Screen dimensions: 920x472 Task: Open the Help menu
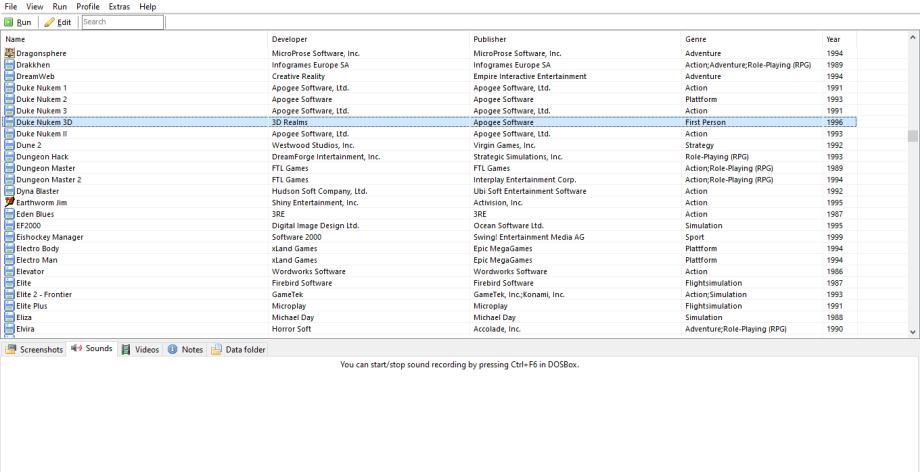pos(148,6)
